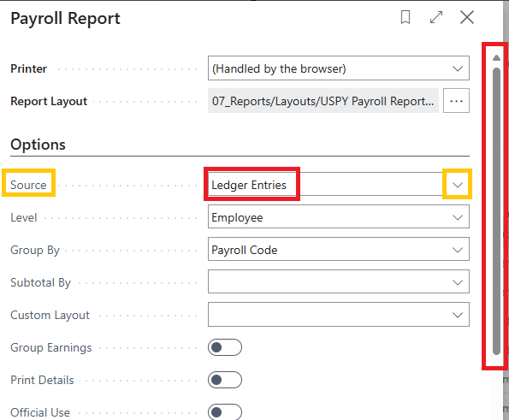Viewport: 509px width, 420px height.
Task: Enable the Print Details switch
Action: pos(225,380)
